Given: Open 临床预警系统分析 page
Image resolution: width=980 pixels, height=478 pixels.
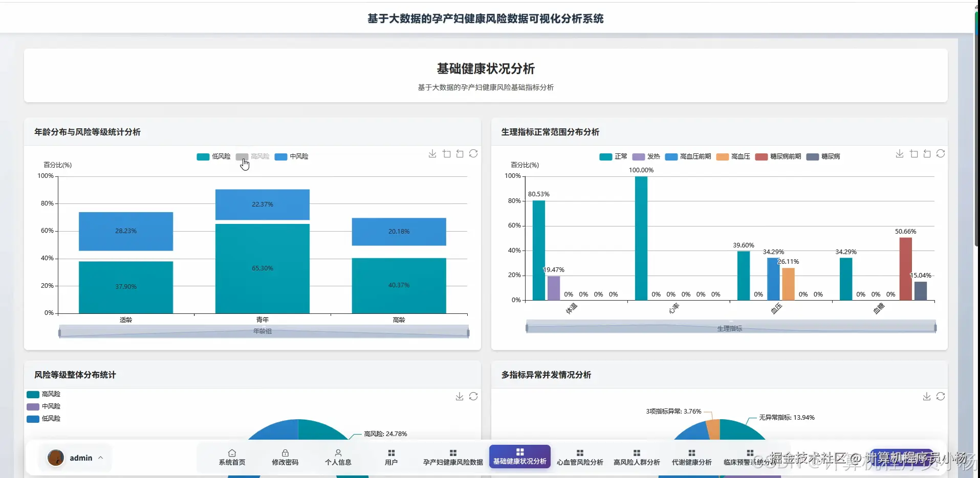Looking at the screenshot, I should coord(750,458).
